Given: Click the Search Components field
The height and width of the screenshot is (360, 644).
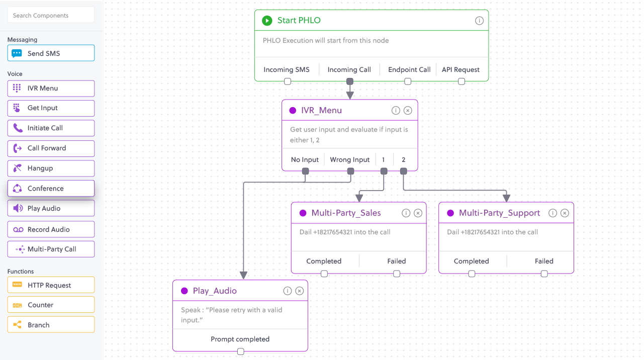Looking at the screenshot, I should pos(51,15).
